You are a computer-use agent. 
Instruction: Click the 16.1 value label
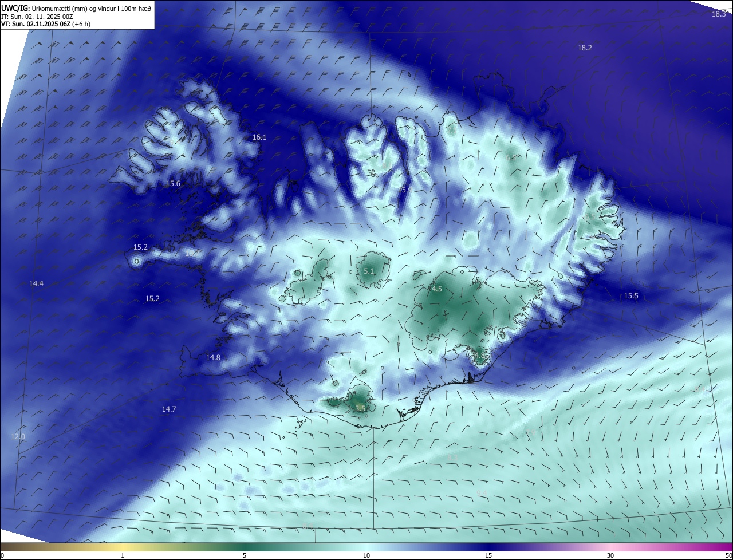[259, 137]
